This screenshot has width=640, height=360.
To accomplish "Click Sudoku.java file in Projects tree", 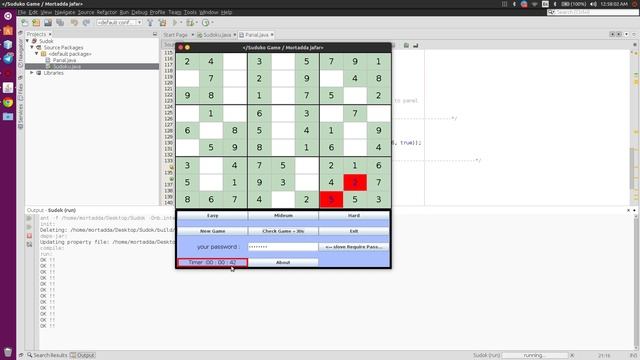I will pyautogui.click(x=67, y=67).
